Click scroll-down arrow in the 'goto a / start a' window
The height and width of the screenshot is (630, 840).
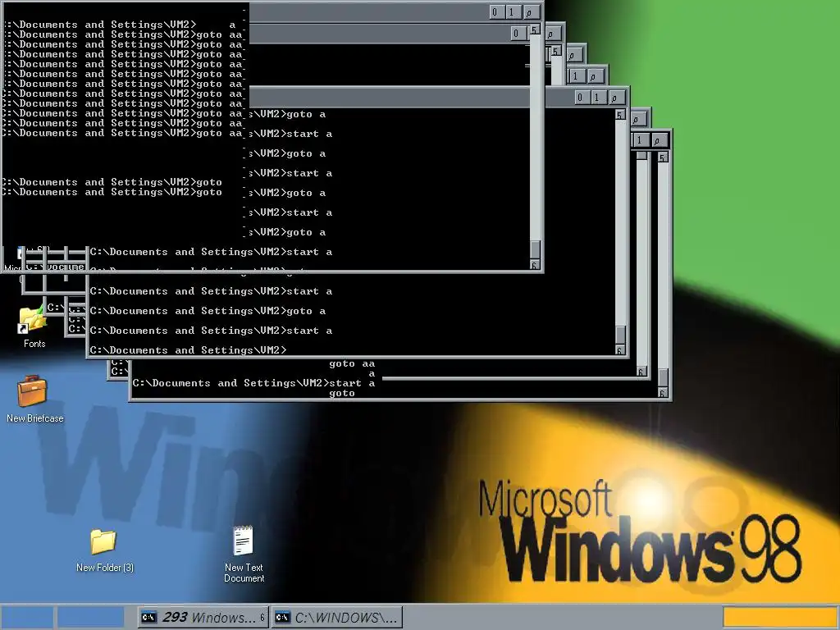click(620, 349)
